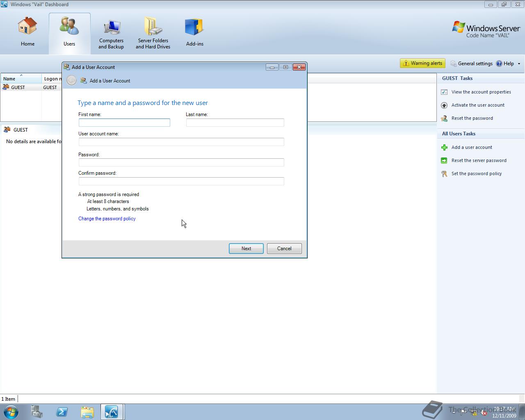Viewport: 525px width, 420px height.
Task: Click the GUEST details pane icon
Action: 7,130
